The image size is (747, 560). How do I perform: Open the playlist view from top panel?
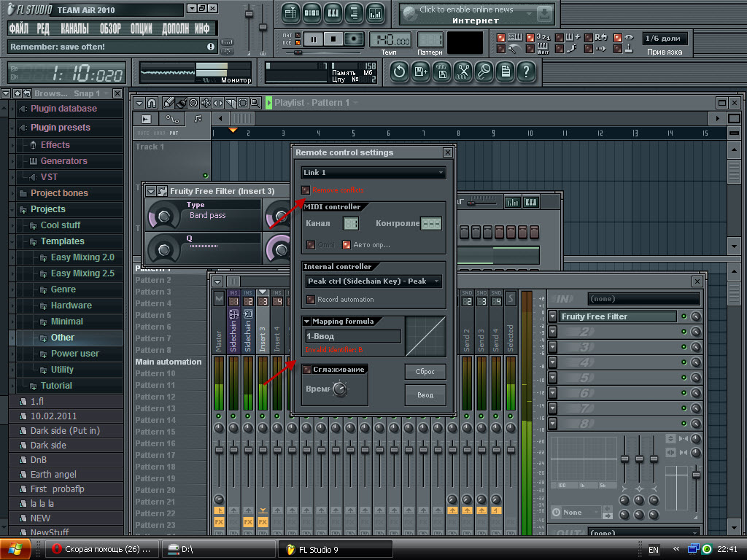coord(290,13)
